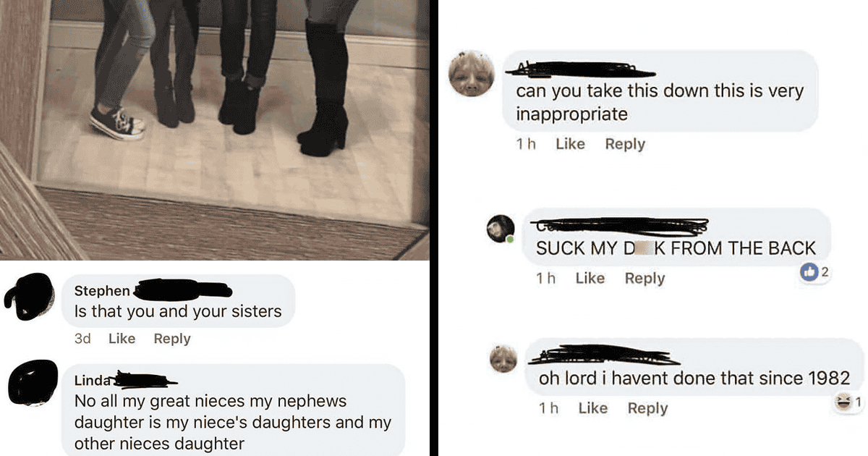Reply to the 'FROM THE BACK' comment
Screen dimensions: 868x456
point(644,278)
